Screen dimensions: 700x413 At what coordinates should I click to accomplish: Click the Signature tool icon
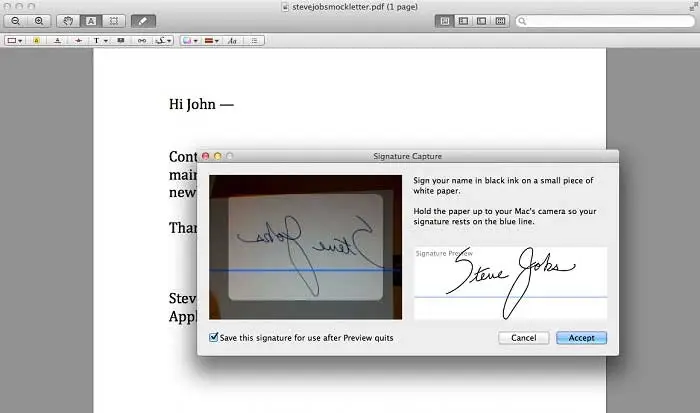pyautogui.click(x=160, y=41)
